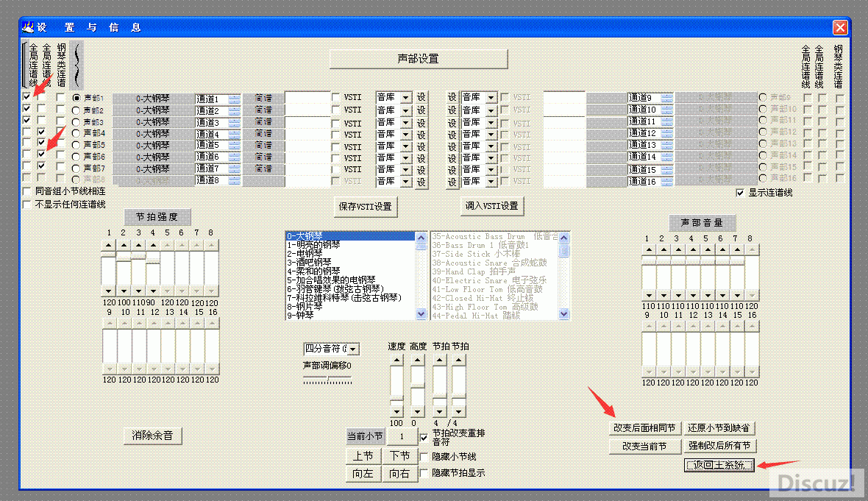Click up arrow of 节拍强度 column 3

click(x=138, y=245)
